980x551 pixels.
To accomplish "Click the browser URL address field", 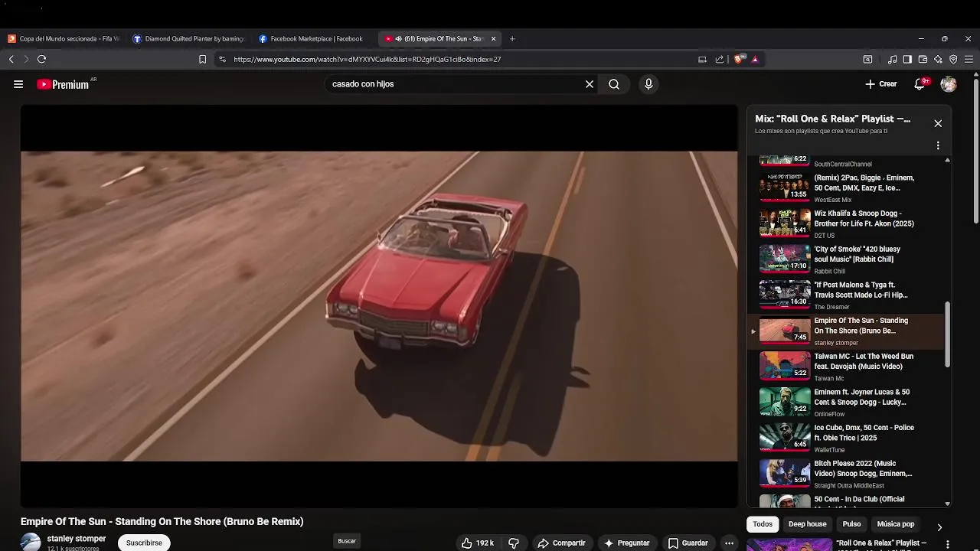I will point(459,59).
